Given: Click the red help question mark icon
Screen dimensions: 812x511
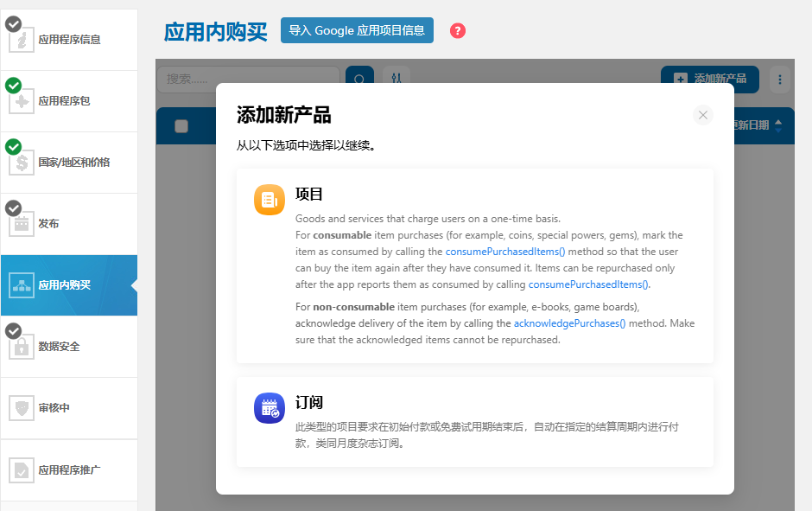Looking at the screenshot, I should tap(458, 30).
